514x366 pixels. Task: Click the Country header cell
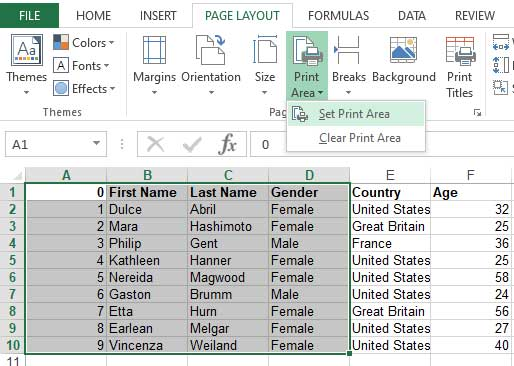pos(390,192)
